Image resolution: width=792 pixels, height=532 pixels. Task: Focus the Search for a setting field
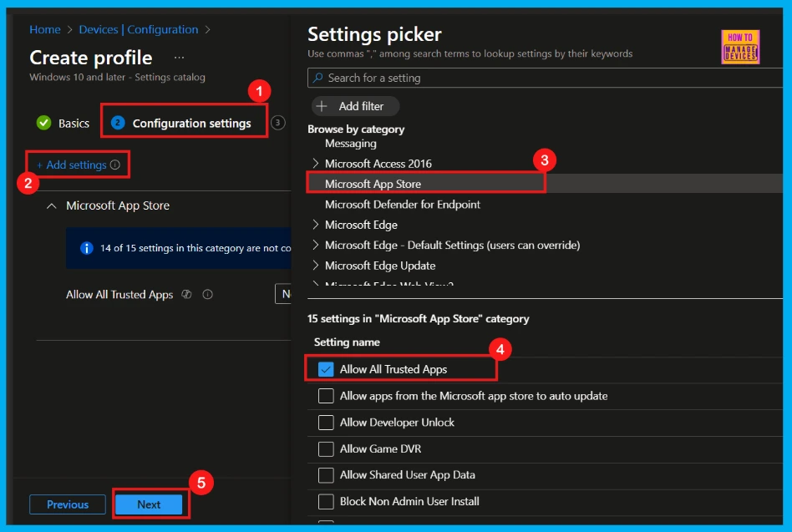click(545, 78)
